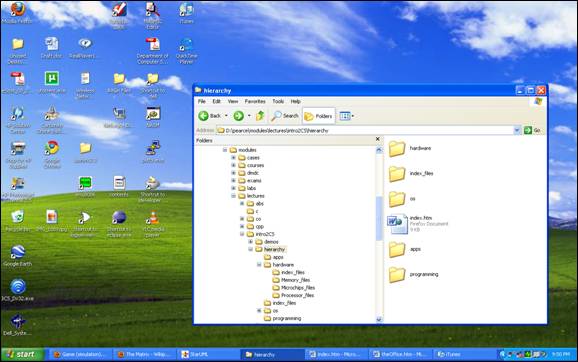The image size is (578, 362).
Task: Select Processor_files in the folder tree
Action: (x=293, y=295)
